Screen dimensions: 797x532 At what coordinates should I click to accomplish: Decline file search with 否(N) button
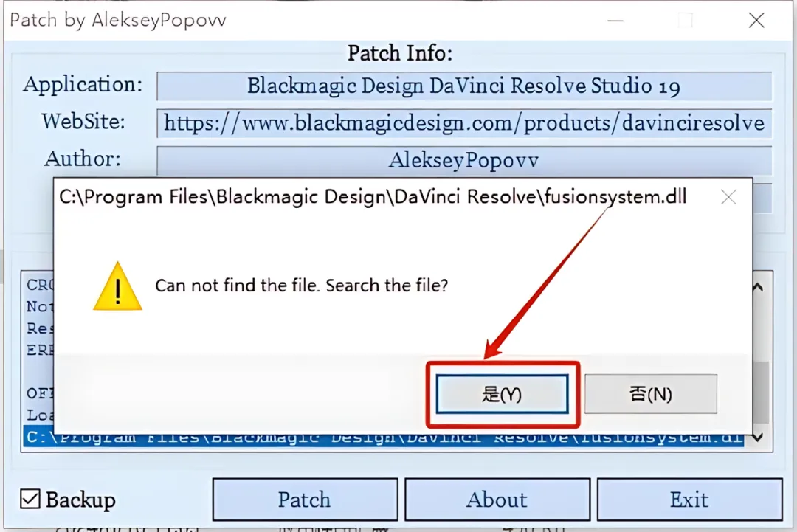[x=651, y=394]
